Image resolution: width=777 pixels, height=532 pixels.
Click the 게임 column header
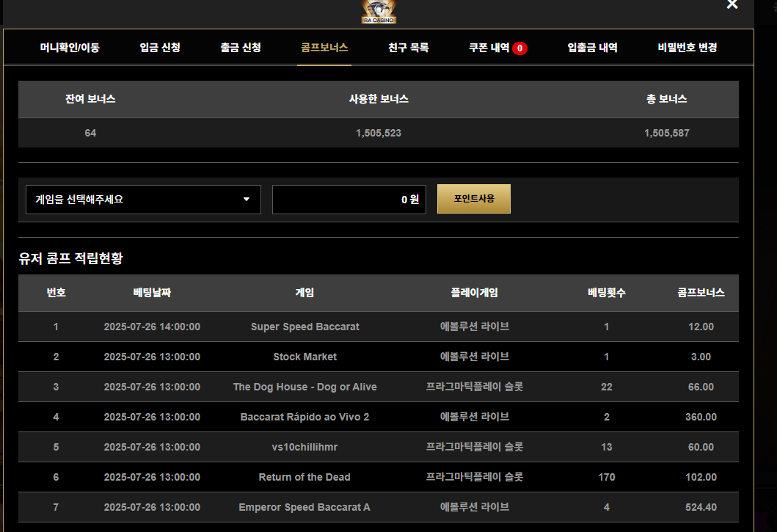coord(304,293)
